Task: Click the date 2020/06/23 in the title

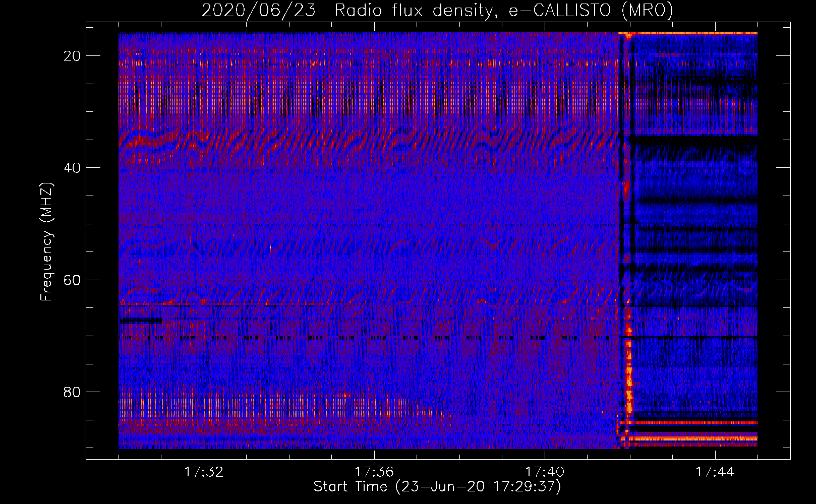Action: click(x=259, y=10)
